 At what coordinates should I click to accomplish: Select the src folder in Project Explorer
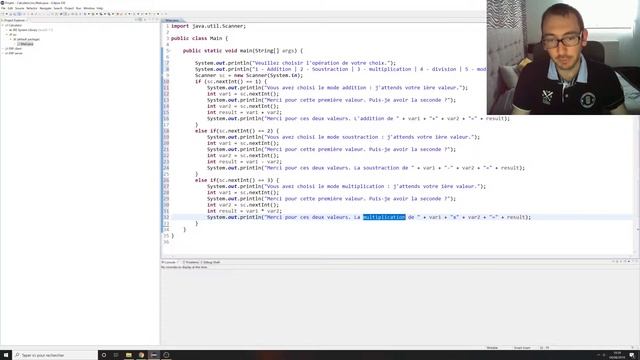click(14, 35)
